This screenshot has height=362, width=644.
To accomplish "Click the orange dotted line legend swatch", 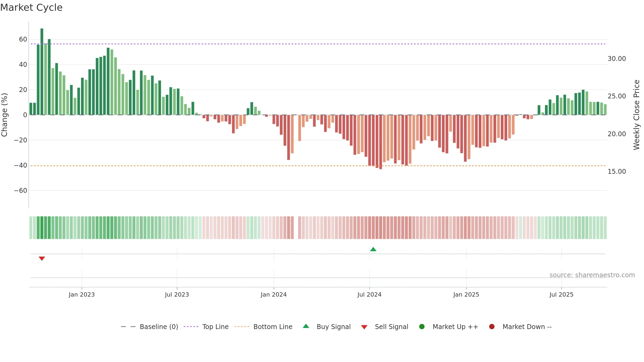I will pos(242,327).
